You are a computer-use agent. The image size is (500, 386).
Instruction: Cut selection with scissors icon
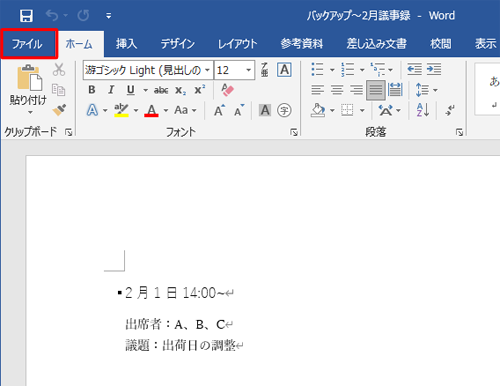click(x=59, y=69)
